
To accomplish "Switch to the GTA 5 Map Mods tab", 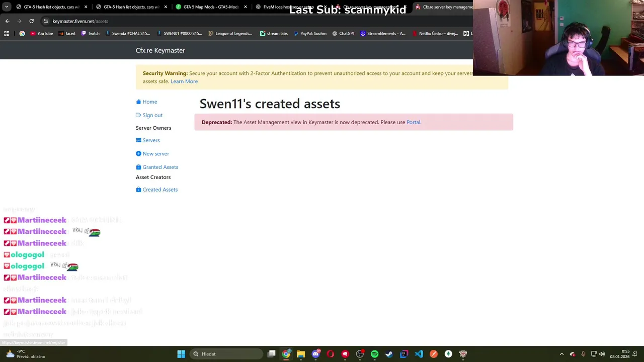I will (x=211, y=7).
